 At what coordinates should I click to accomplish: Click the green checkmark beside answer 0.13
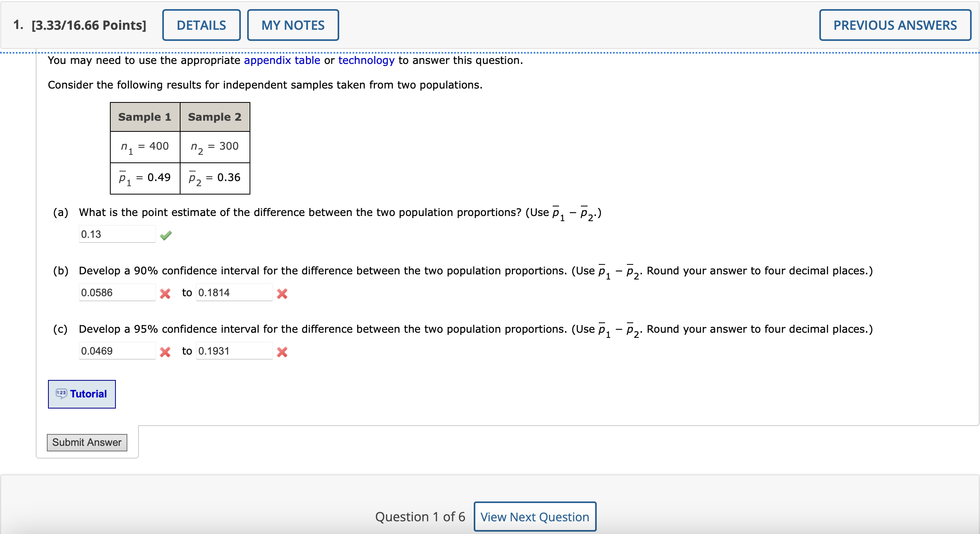tap(166, 235)
